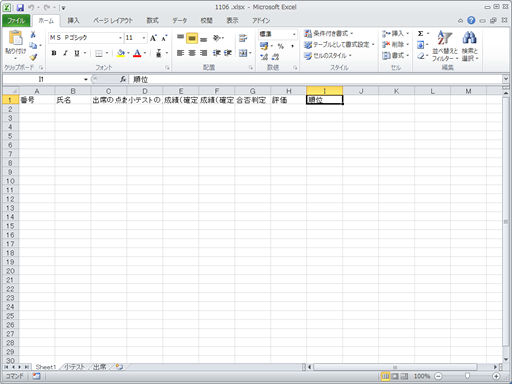Open the 標準 number format dropdown

click(x=294, y=34)
